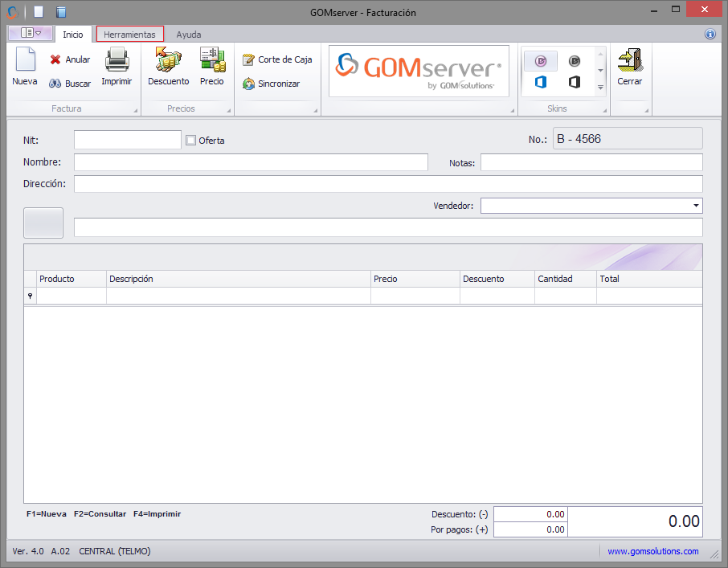Screen dimensions: 728x568
Task: Click the Anular red X icon
Action: pos(55,59)
